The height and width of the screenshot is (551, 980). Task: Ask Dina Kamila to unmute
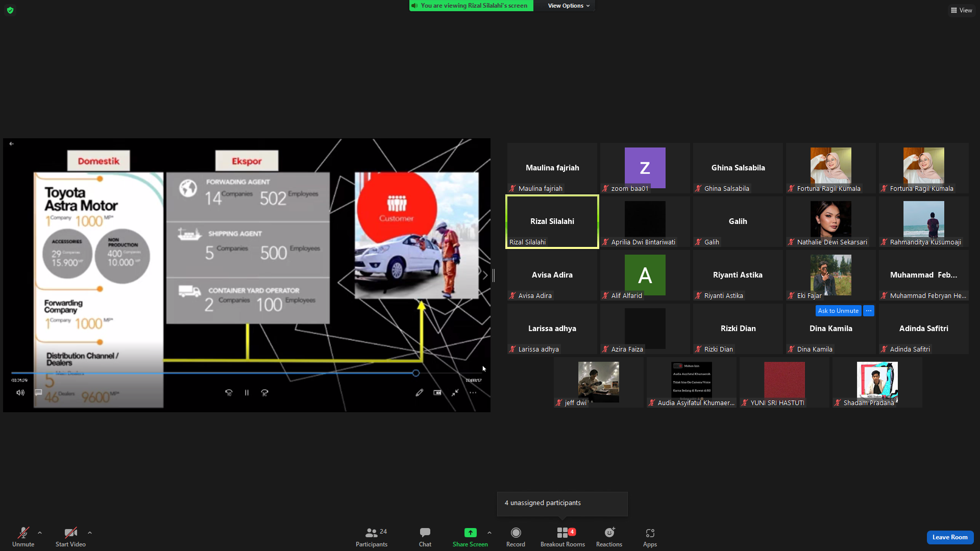click(x=838, y=311)
